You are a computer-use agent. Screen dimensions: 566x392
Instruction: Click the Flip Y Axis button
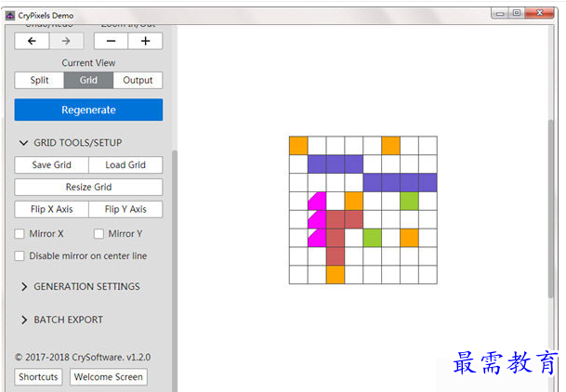point(125,209)
